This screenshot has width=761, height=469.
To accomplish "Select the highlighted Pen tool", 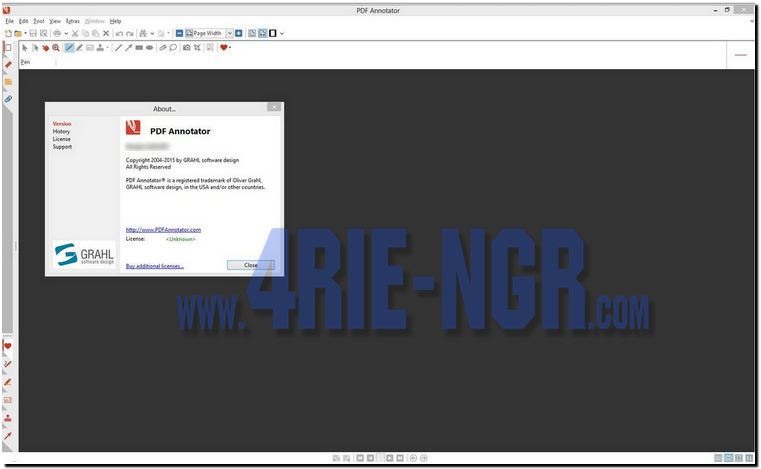I will [69, 48].
